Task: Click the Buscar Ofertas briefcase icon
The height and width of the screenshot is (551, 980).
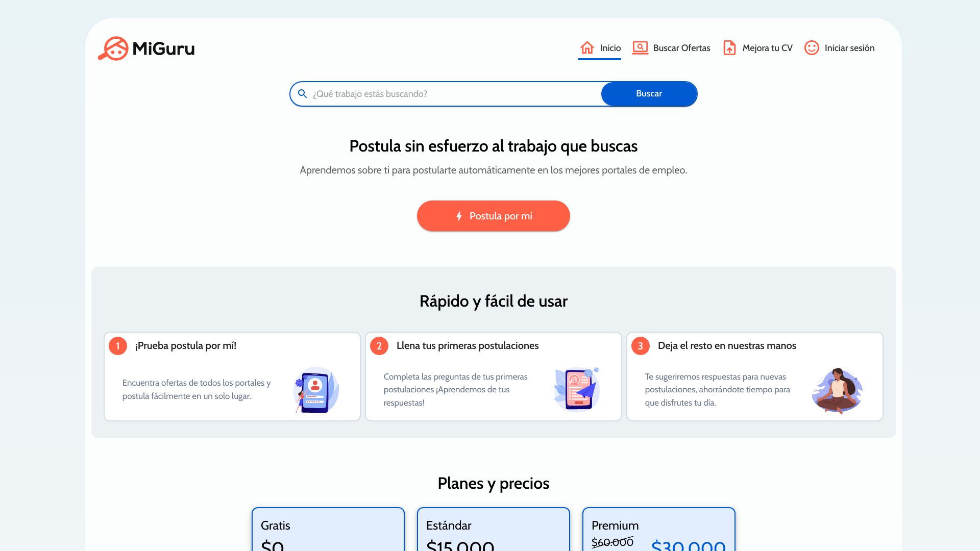Action: point(640,48)
